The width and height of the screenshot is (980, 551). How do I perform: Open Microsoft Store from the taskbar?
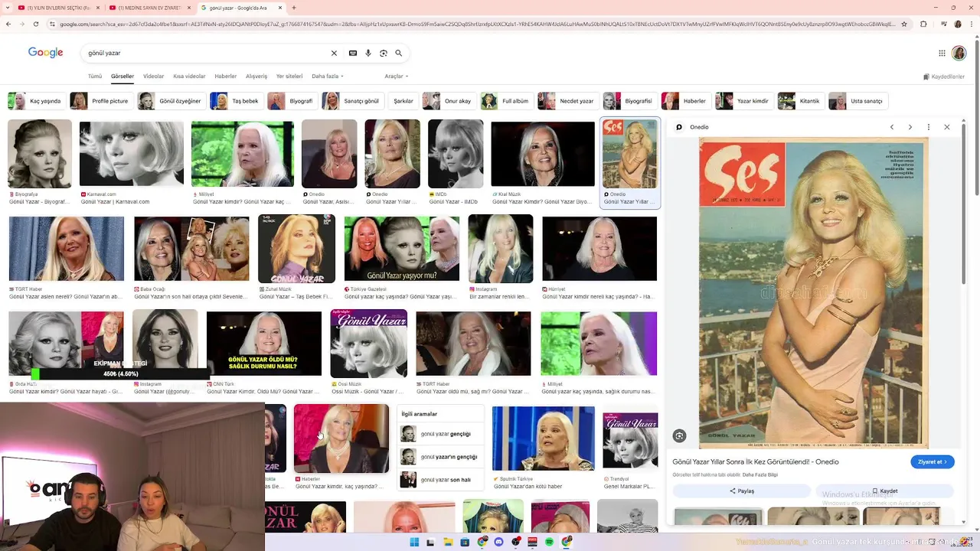(465, 542)
